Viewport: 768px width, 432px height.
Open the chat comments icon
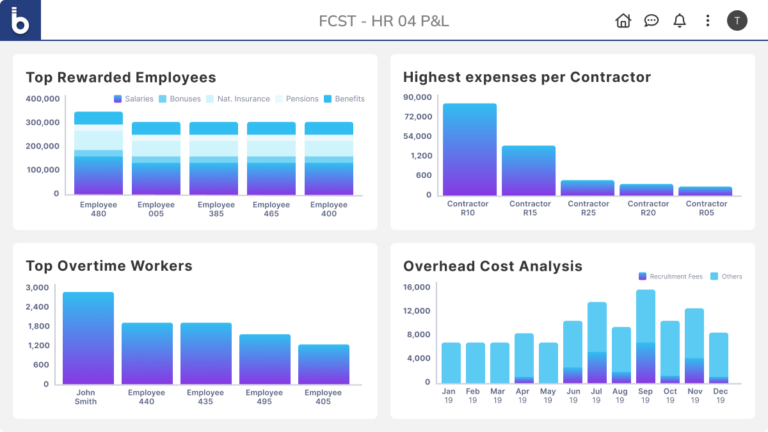(651, 20)
